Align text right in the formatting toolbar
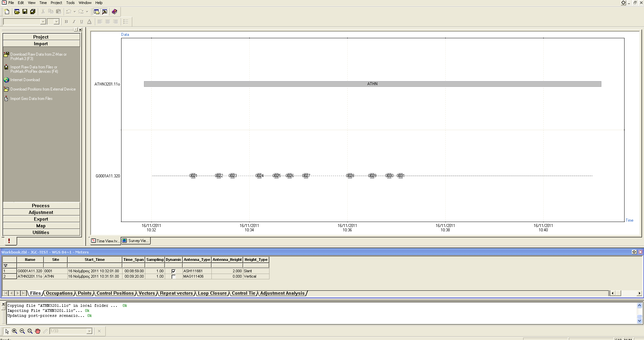Viewport: 644px width, 340px height. 115,22
